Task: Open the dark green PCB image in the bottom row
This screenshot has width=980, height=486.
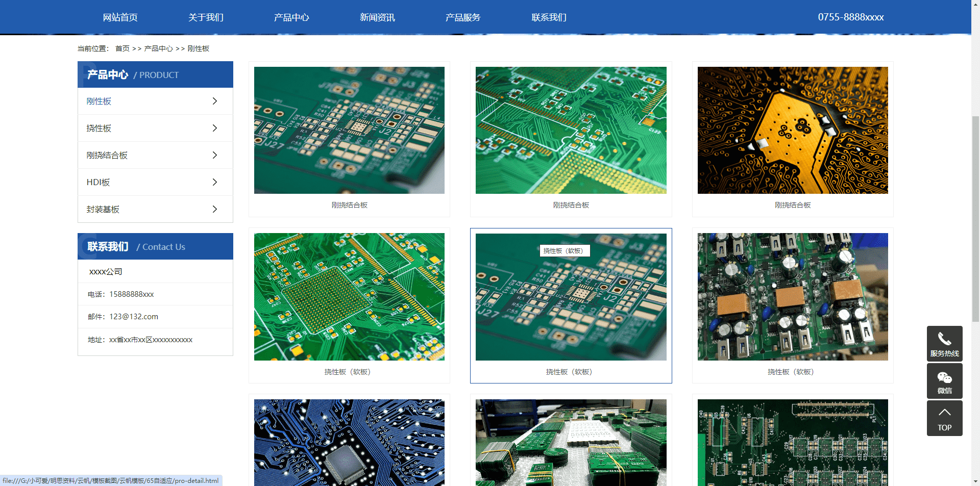Action: [x=793, y=443]
